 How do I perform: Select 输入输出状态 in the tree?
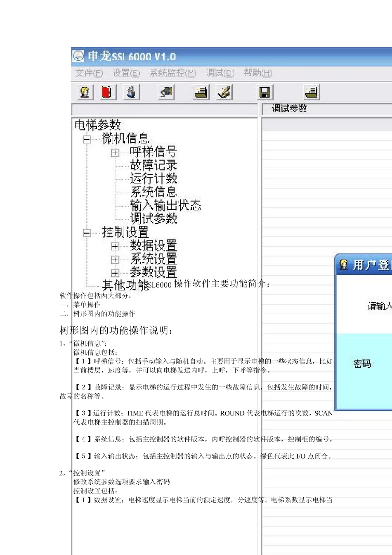coord(165,205)
